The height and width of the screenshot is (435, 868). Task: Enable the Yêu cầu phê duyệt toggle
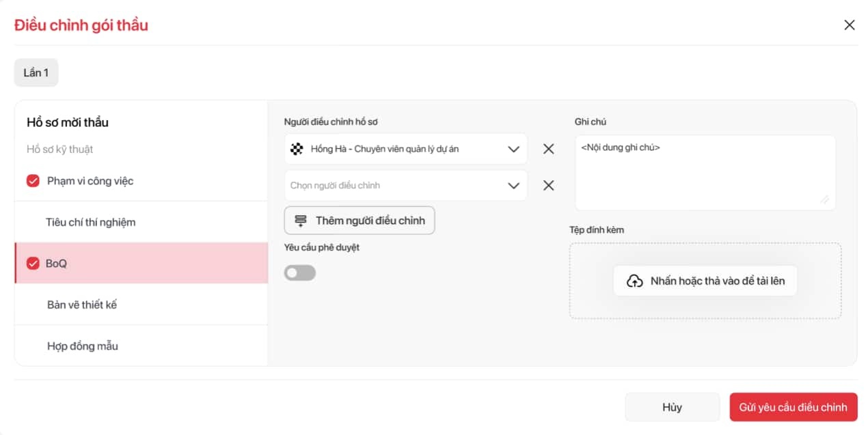click(x=300, y=273)
